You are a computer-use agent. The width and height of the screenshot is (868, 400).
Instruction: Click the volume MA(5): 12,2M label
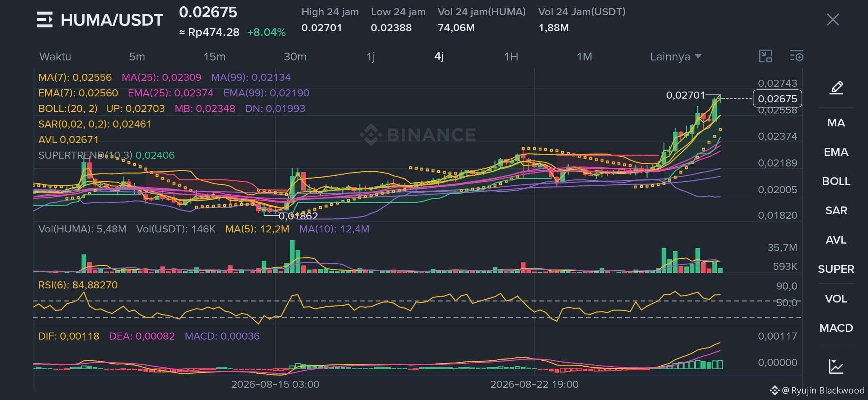tap(257, 229)
